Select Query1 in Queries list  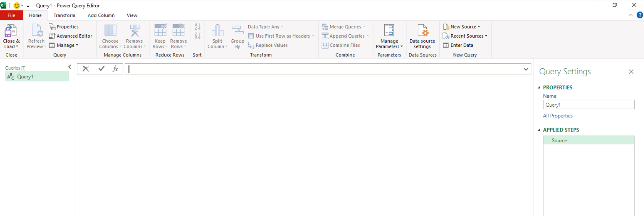click(37, 77)
